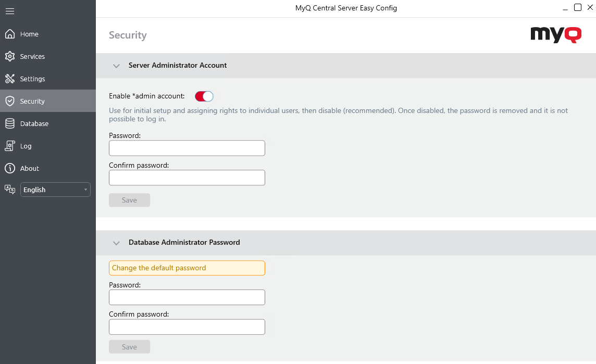Open the hamburger navigation menu
The height and width of the screenshot is (364, 596).
point(9,11)
